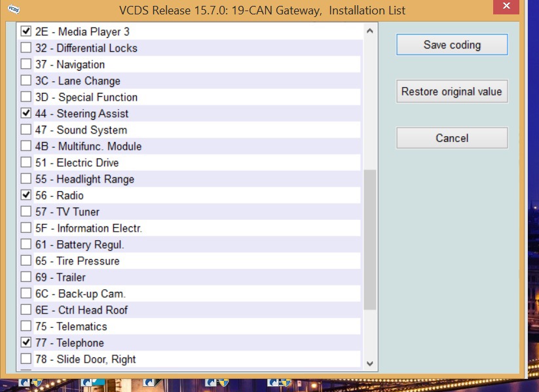Check the 65 - Tire Pressure box
The image size is (539, 392).
[26, 260]
